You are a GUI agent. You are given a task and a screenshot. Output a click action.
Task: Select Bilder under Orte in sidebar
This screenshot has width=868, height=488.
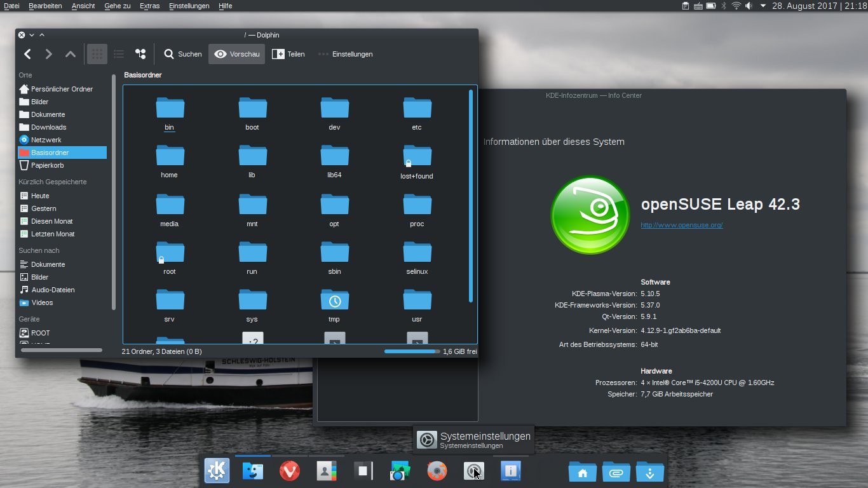click(62, 102)
